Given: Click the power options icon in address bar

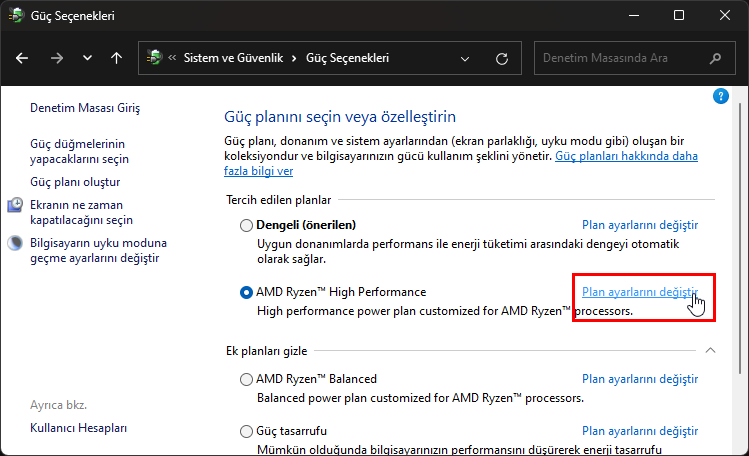Looking at the screenshot, I should (x=154, y=58).
